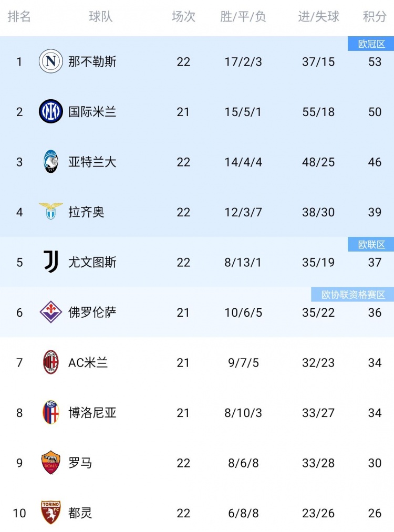This screenshot has height=532, width=394.
Task: Click the Roma wolf crest
Action: point(51,463)
